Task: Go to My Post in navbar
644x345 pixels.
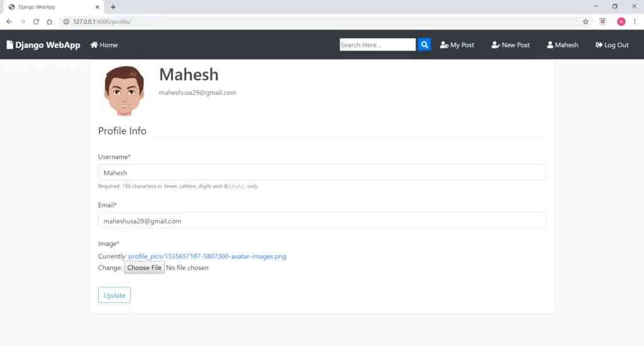Action: tap(457, 45)
